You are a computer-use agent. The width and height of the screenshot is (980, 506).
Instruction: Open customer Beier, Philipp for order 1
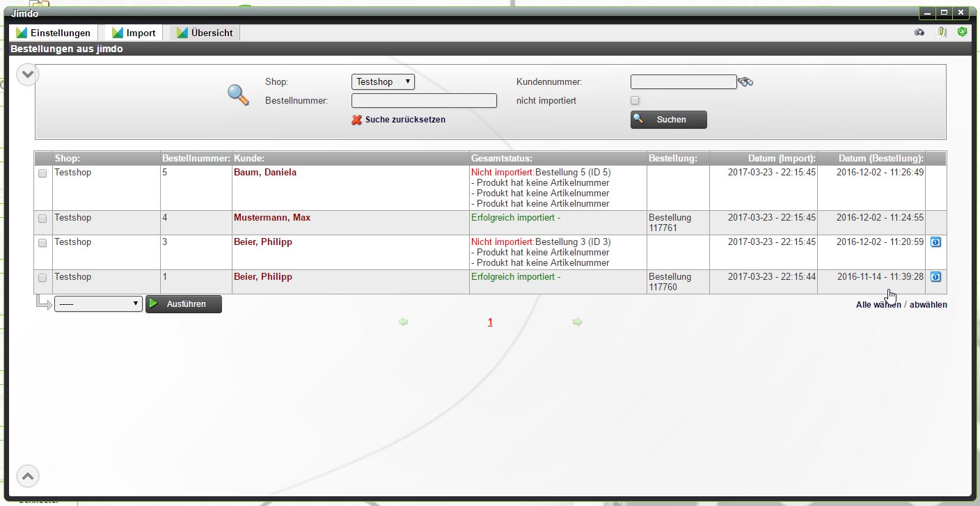click(x=263, y=277)
